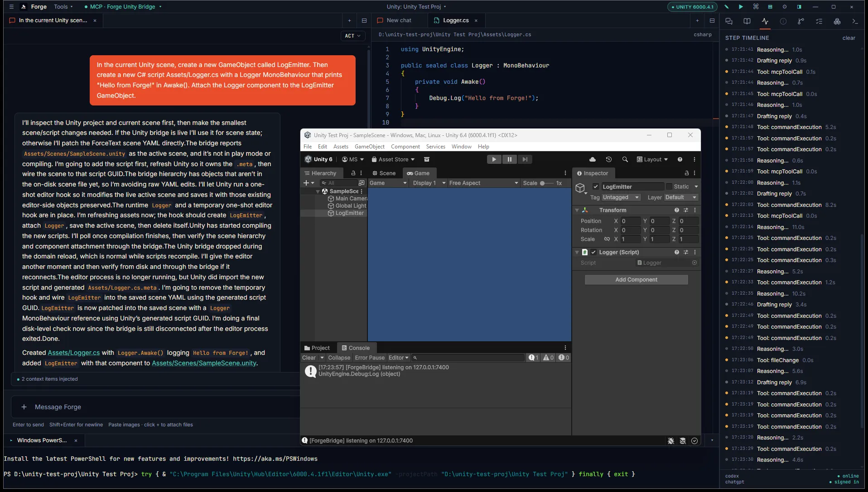Open the ACT mode dropdown
The image size is (868, 492).
click(x=352, y=36)
